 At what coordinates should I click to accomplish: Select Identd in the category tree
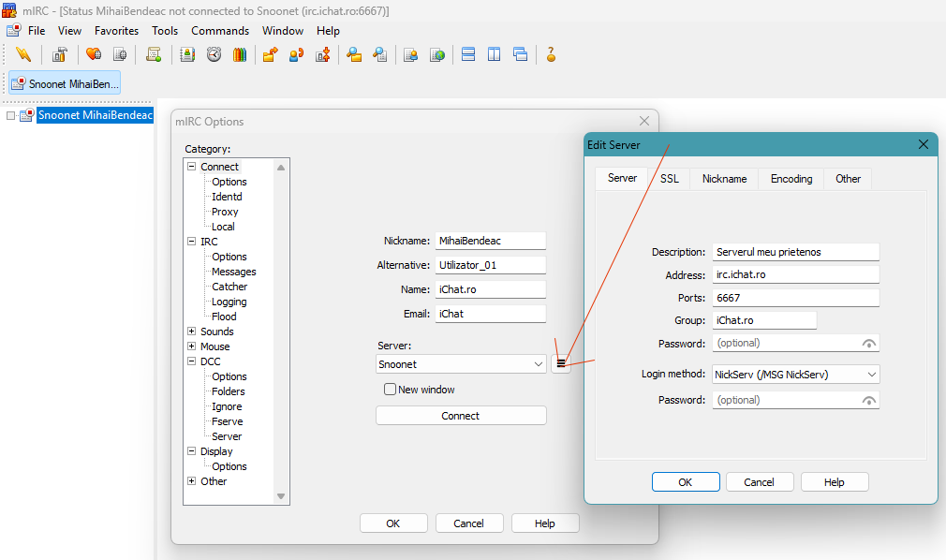(x=227, y=197)
